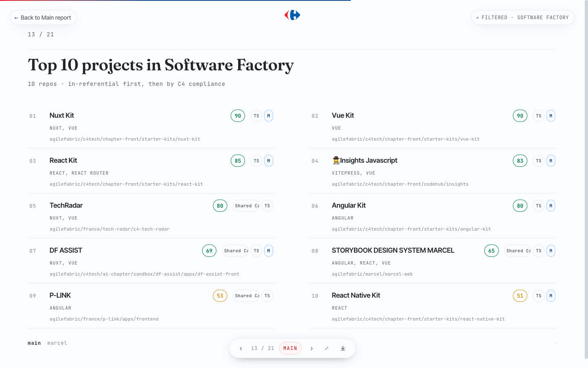The width and height of the screenshot is (588, 368).
Task: Click path agilefabric/marcel/marcel-web
Action: pos(372,274)
